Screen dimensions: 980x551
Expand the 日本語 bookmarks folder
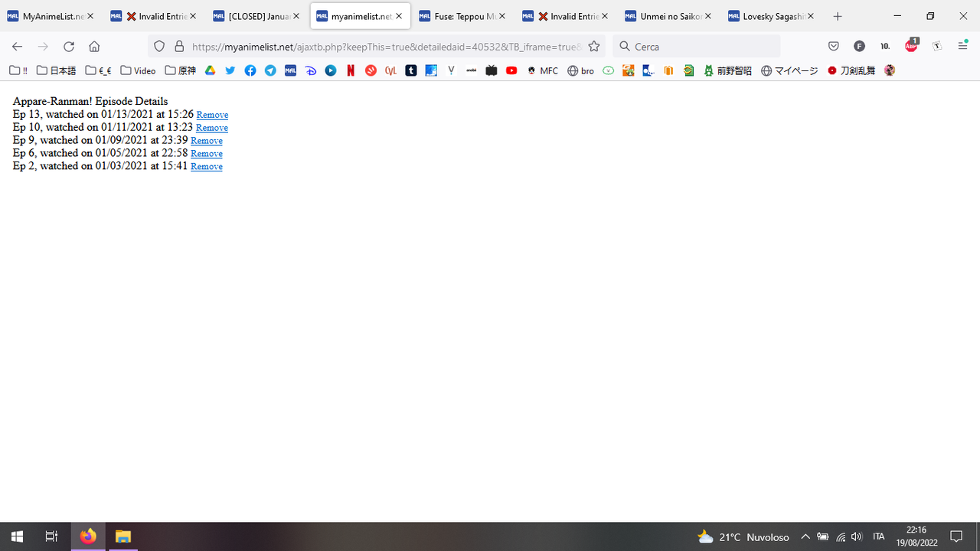pos(55,70)
